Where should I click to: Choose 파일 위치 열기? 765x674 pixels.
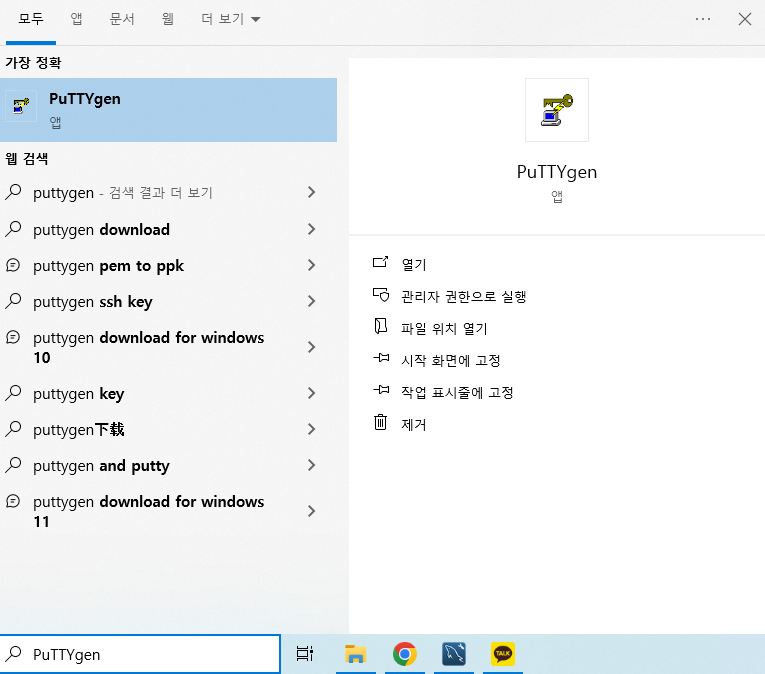[x=444, y=328]
